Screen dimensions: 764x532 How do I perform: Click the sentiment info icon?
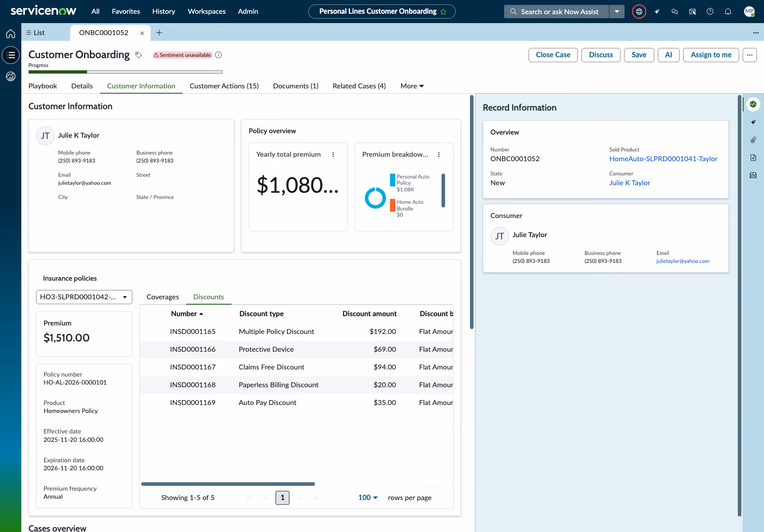(218, 55)
